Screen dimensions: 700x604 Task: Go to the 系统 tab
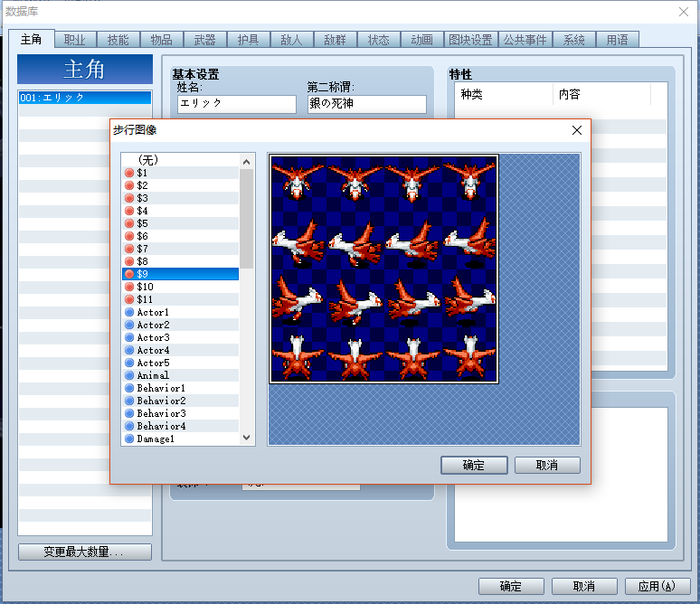pyautogui.click(x=574, y=40)
